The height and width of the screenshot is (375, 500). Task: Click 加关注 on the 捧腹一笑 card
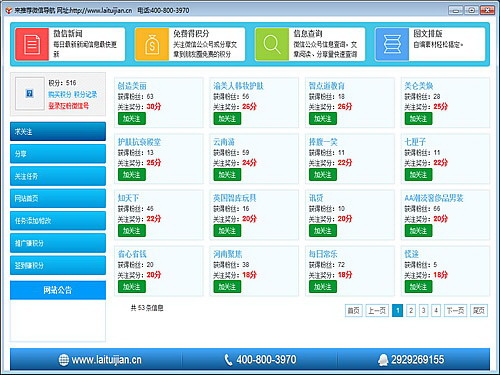click(x=323, y=175)
